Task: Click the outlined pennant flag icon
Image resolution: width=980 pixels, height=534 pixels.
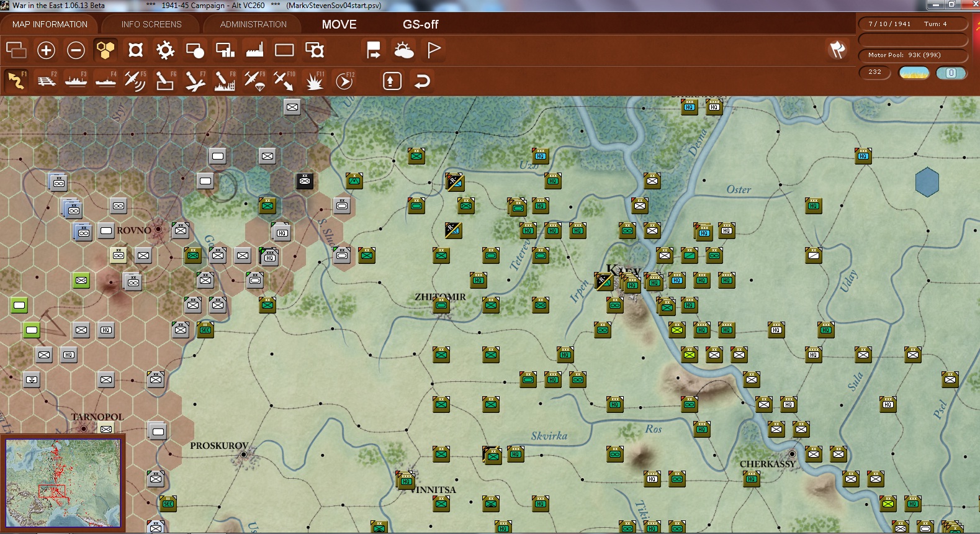Action: click(x=434, y=50)
